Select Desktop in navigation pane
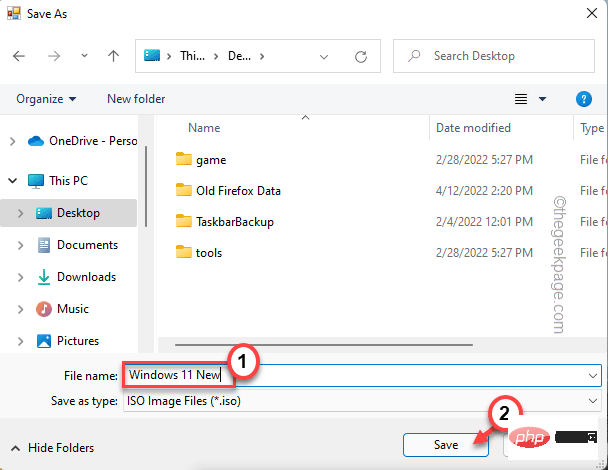The width and height of the screenshot is (608, 470). [68, 213]
